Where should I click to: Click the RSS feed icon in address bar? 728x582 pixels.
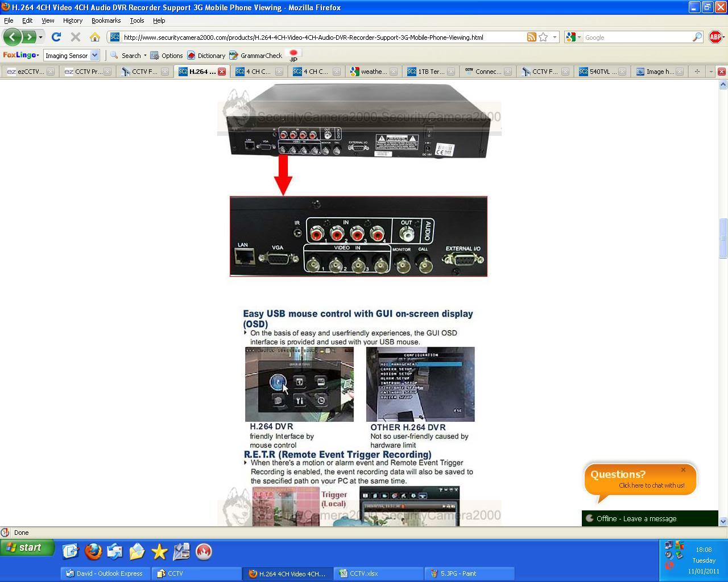531,37
